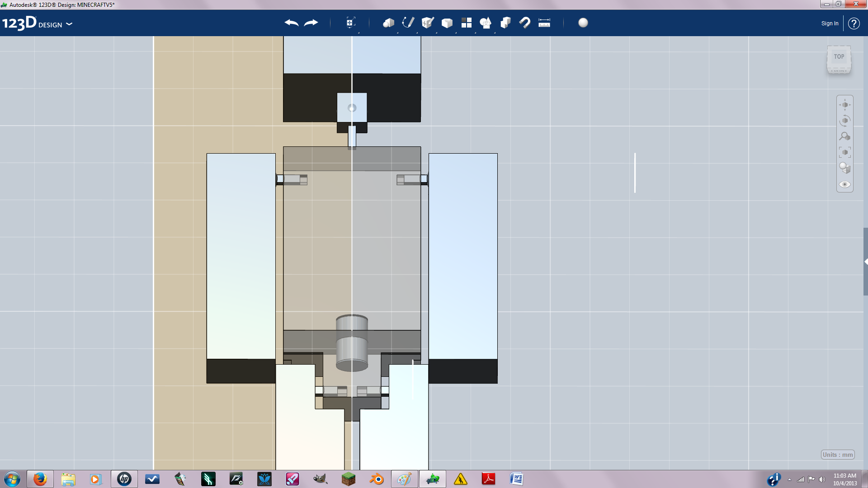Image resolution: width=868 pixels, height=488 pixels.
Task: Open the Sketch tool menu
Action: tap(408, 23)
